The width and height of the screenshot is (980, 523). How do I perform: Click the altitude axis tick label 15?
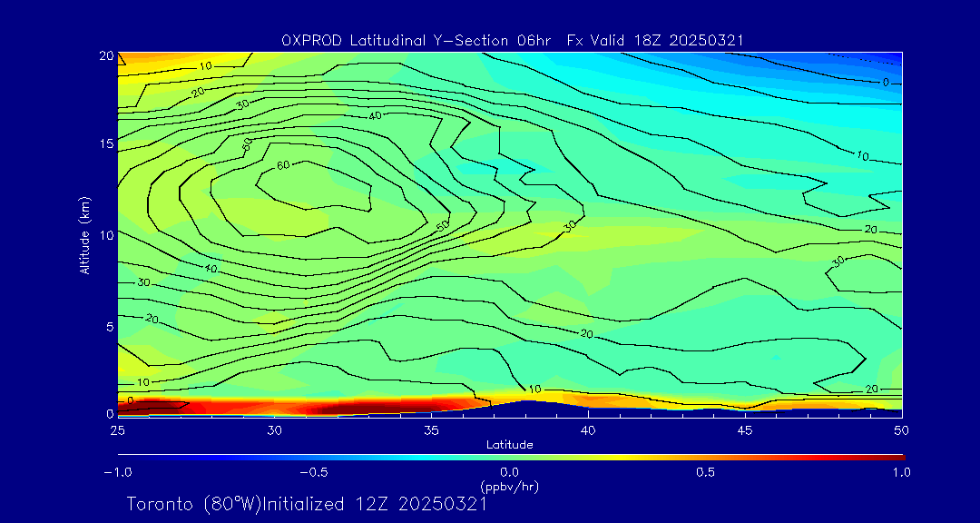107,143
